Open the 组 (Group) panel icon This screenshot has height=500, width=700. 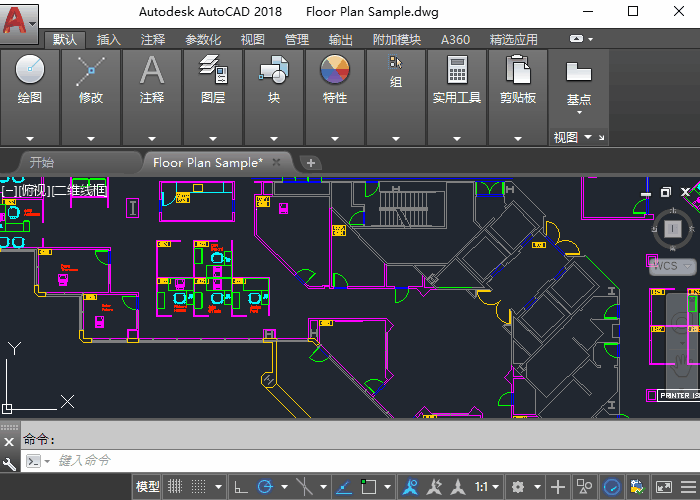pos(396,62)
